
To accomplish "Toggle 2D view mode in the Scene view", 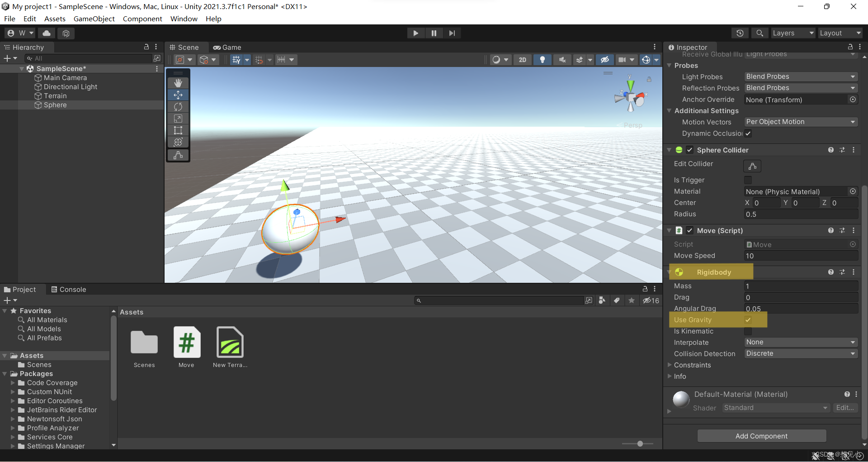I will [522, 59].
